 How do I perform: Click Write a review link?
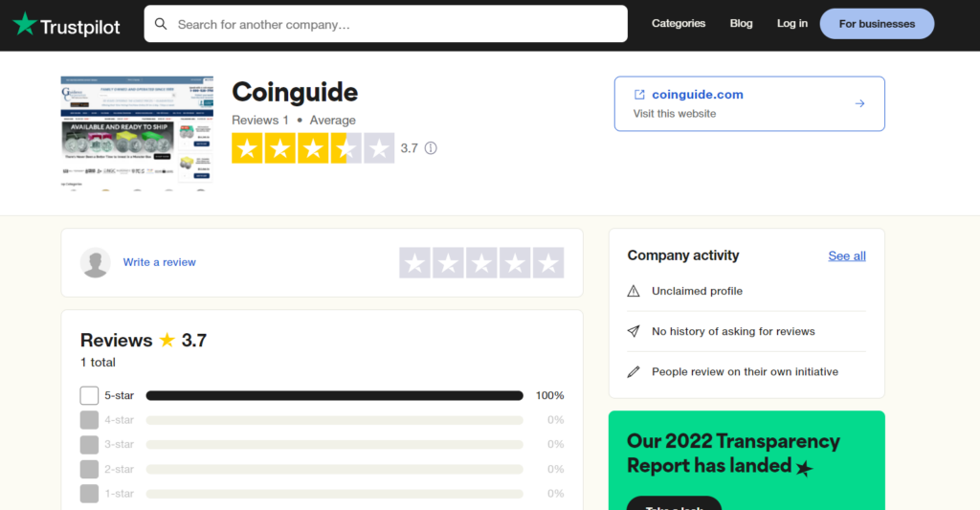160,262
